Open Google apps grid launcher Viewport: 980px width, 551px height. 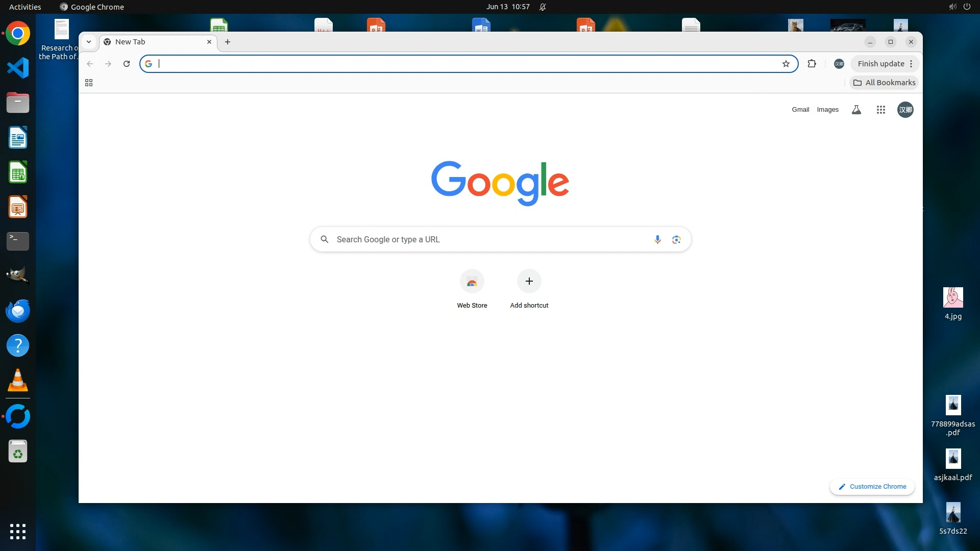[x=880, y=110]
